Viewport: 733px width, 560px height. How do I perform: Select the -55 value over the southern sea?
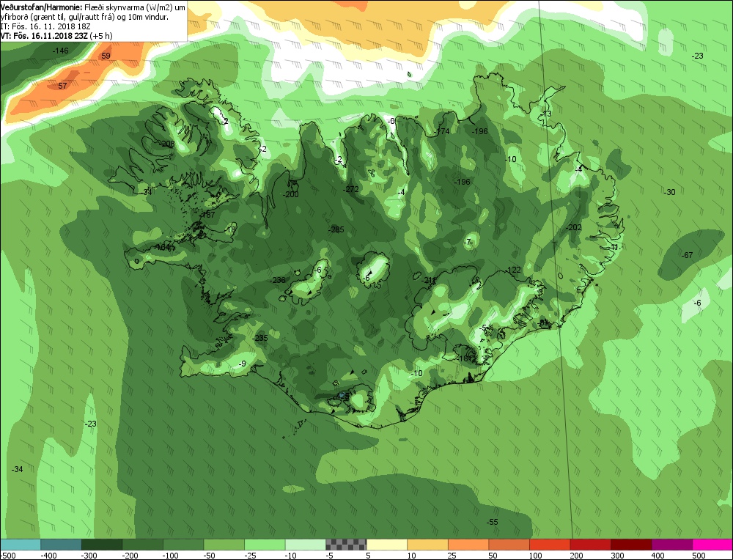(493, 522)
